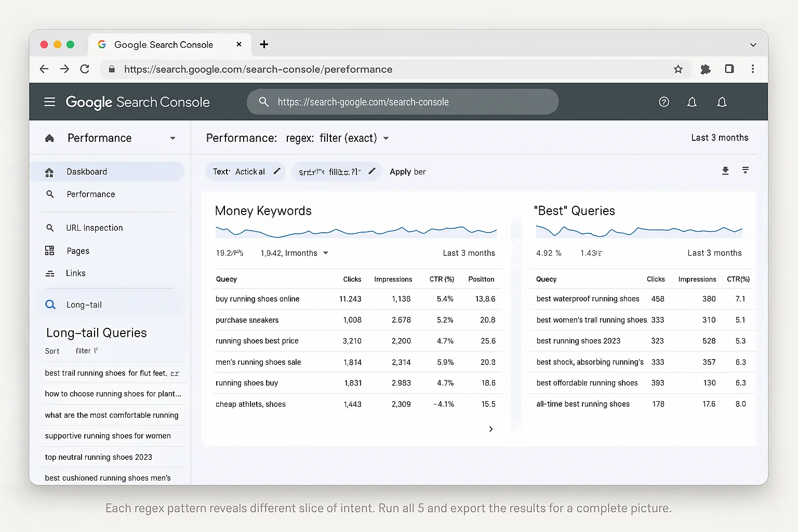This screenshot has width=798, height=532.
Task: Click the notification bell icon
Action: coord(692,102)
